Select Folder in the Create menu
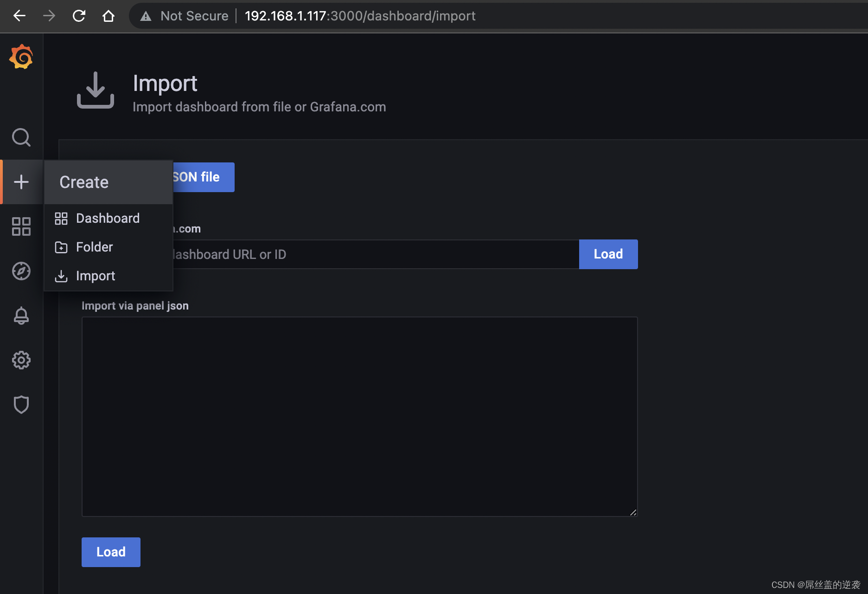 click(x=108, y=247)
